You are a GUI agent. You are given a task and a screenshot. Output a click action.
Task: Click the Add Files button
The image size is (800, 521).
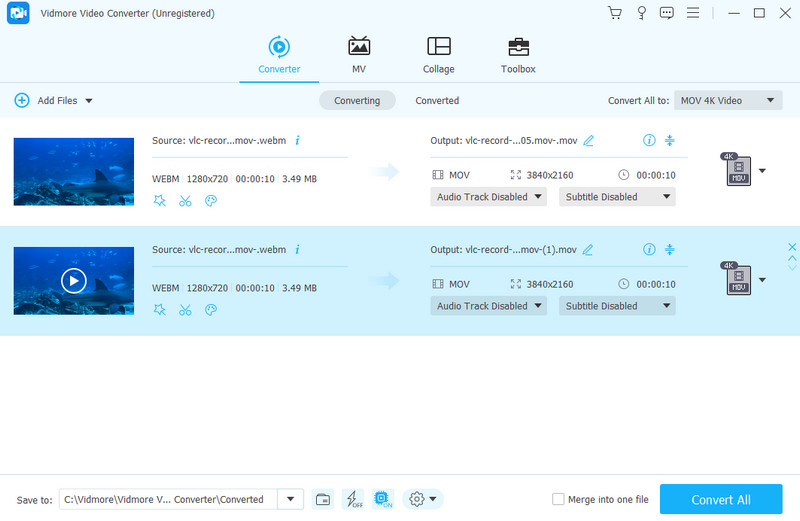(53, 101)
